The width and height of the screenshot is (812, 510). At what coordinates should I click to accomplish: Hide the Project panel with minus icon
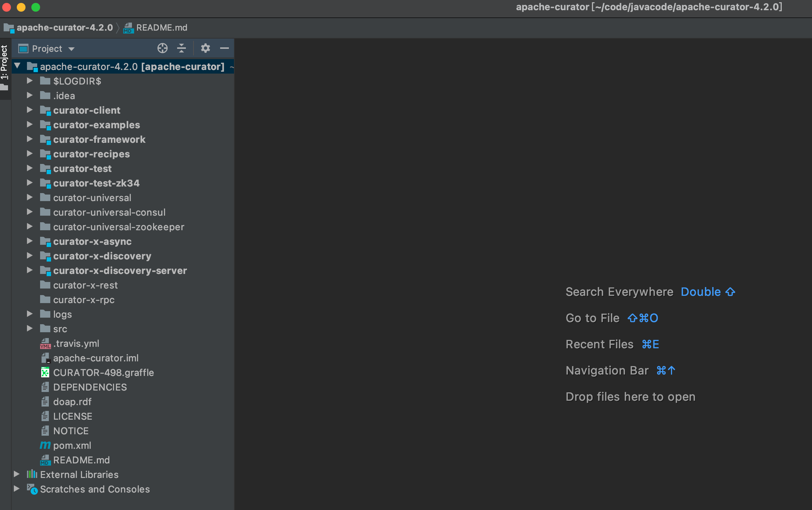click(x=225, y=48)
